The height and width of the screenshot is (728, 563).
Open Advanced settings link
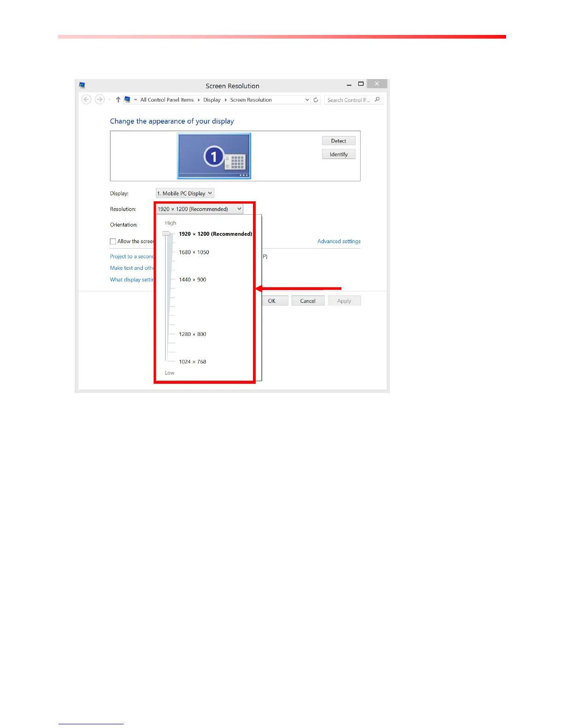tap(339, 241)
